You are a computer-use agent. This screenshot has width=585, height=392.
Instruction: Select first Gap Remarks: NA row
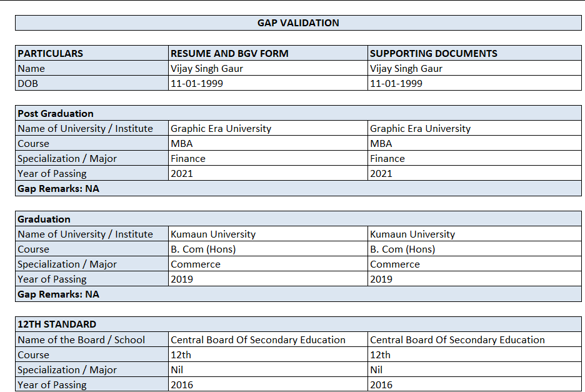298,188
